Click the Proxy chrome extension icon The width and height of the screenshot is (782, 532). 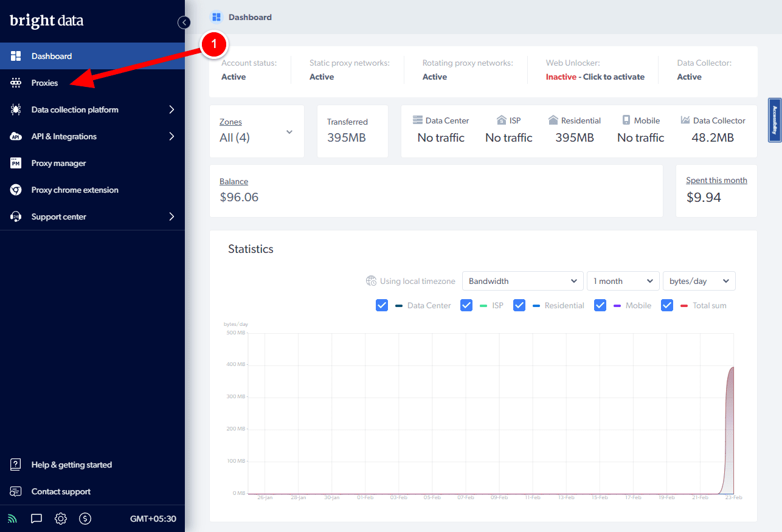click(x=16, y=190)
